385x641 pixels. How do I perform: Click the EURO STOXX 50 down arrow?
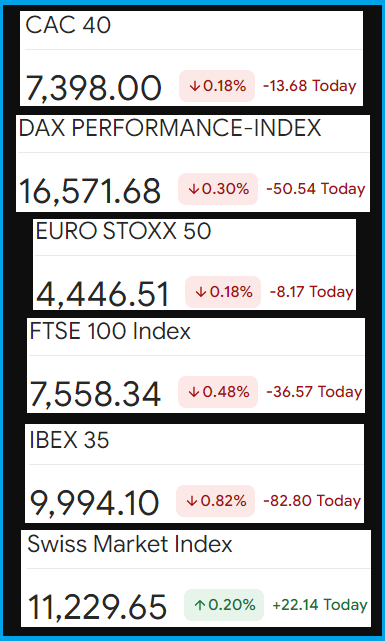pyautogui.click(x=201, y=292)
